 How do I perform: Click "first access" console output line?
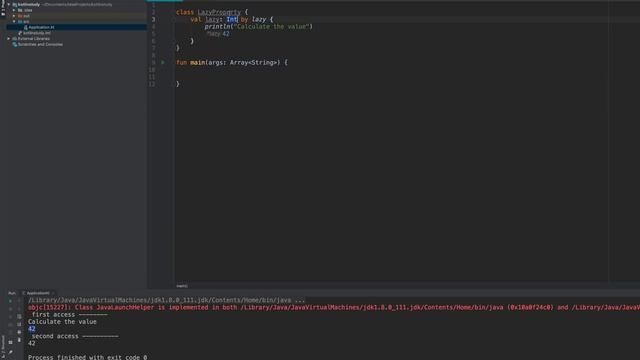coord(69,315)
